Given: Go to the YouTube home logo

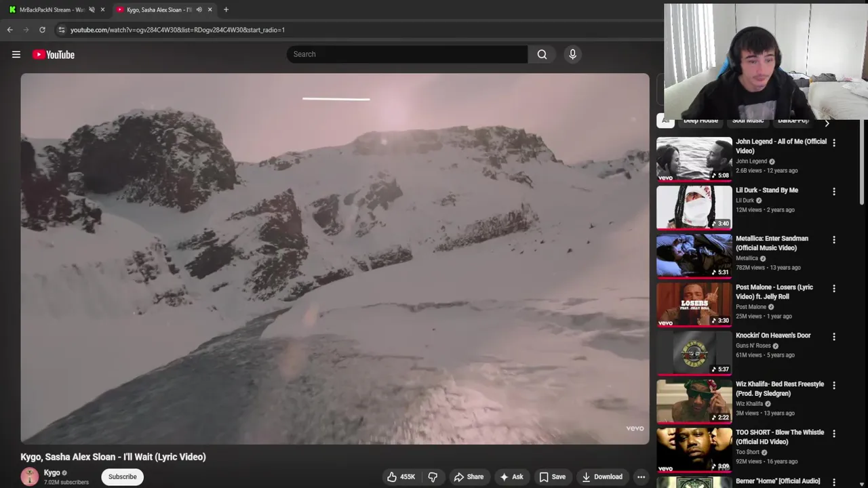Looking at the screenshot, I should pos(53,54).
